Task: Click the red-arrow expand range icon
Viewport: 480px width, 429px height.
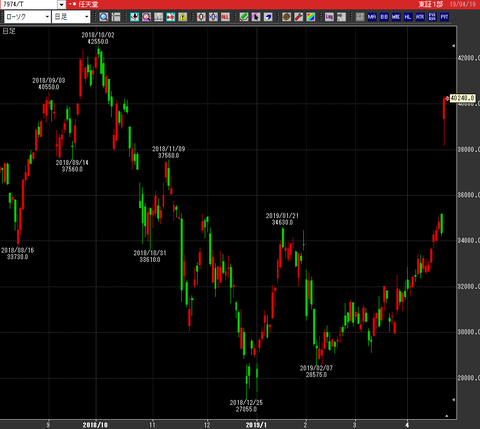Action: click(201, 17)
